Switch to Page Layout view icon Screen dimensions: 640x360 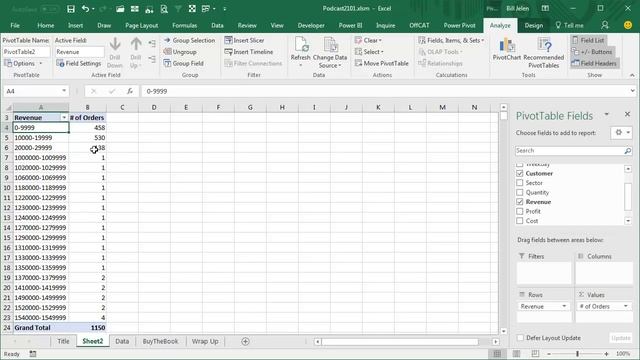(516, 353)
